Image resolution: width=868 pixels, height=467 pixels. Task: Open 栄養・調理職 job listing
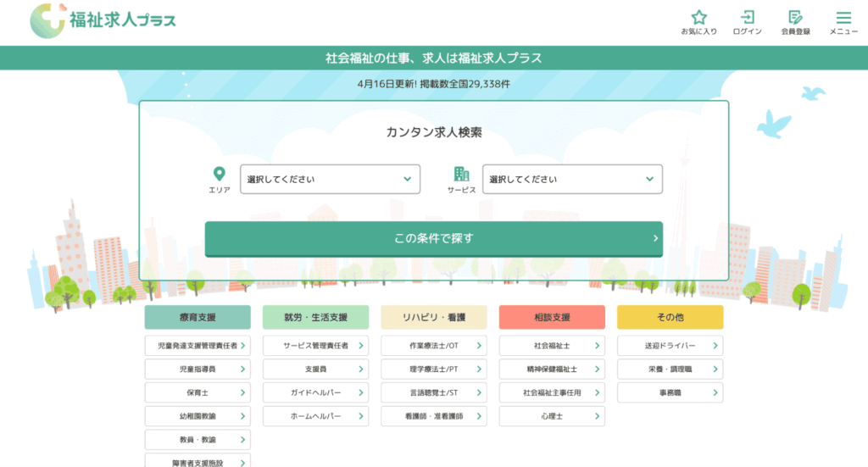click(x=670, y=369)
